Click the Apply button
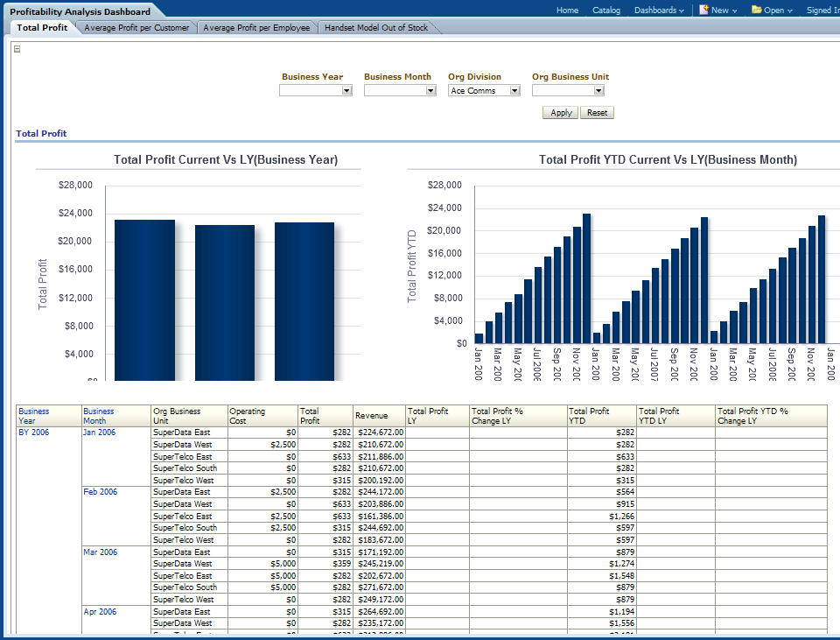 [x=560, y=113]
